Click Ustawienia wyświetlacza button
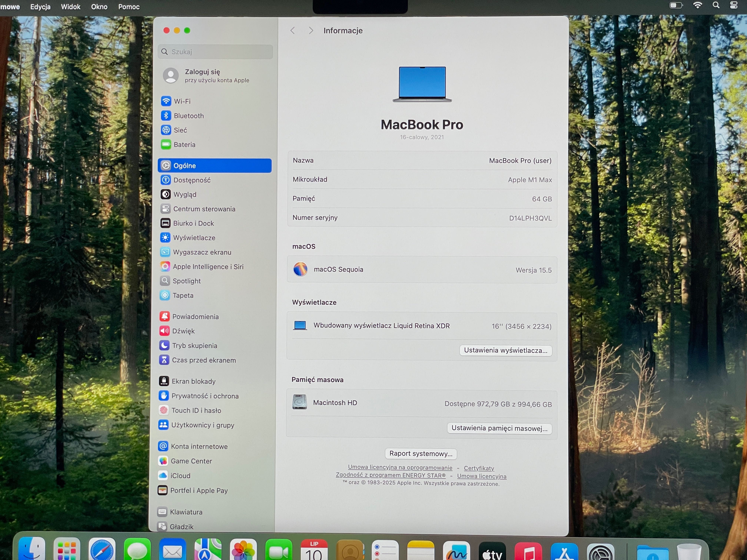This screenshot has width=747, height=560. coord(506,350)
